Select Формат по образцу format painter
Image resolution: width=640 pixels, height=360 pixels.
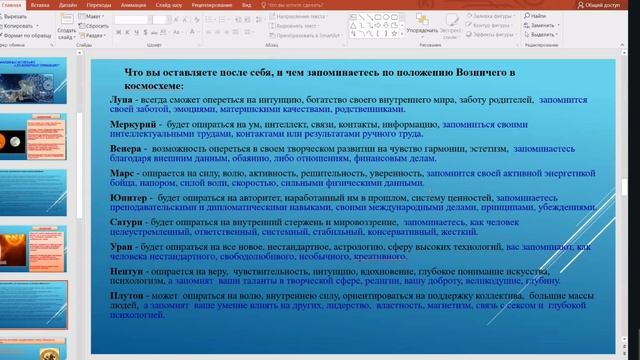[25, 36]
